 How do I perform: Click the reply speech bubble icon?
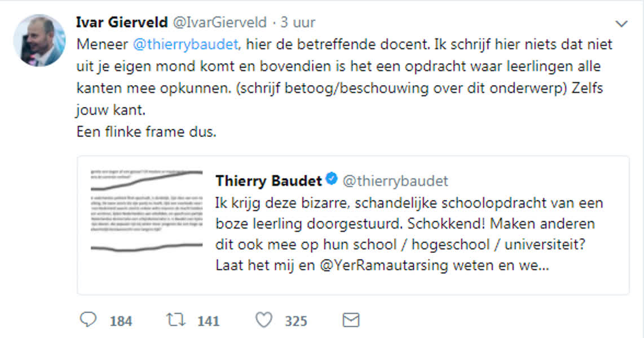point(89,321)
